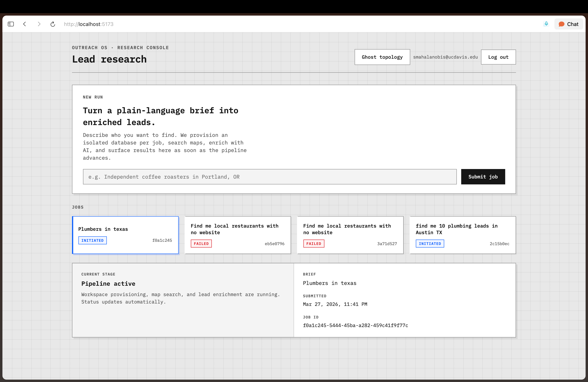Submit the job with Submit job
Image resolution: width=588 pixels, height=382 pixels.
click(x=483, y=177)
